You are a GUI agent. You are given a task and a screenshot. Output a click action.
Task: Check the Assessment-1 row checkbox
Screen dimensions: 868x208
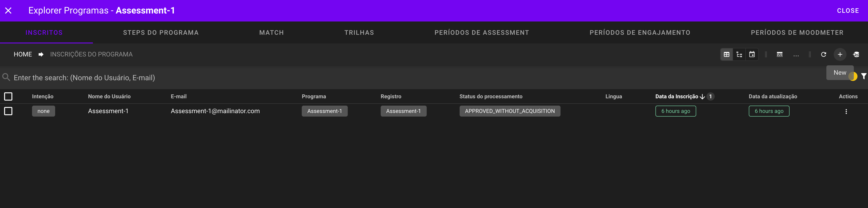point(8,111)
